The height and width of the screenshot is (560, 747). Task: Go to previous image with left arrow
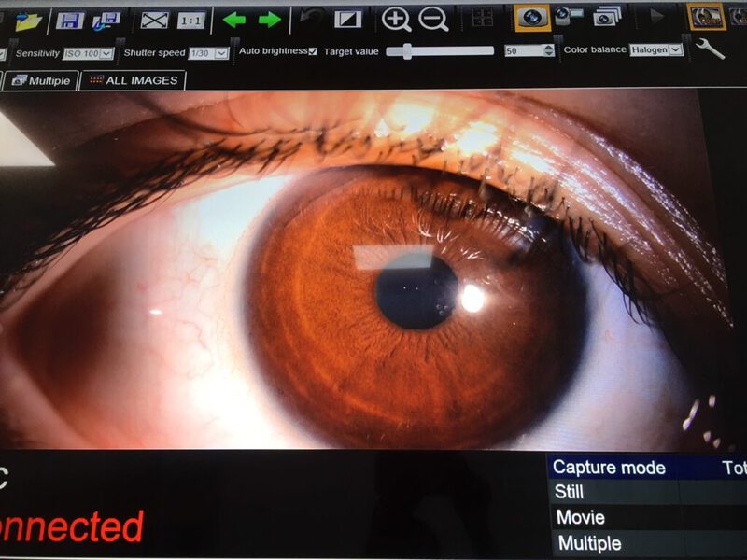[x=233, y=19]
